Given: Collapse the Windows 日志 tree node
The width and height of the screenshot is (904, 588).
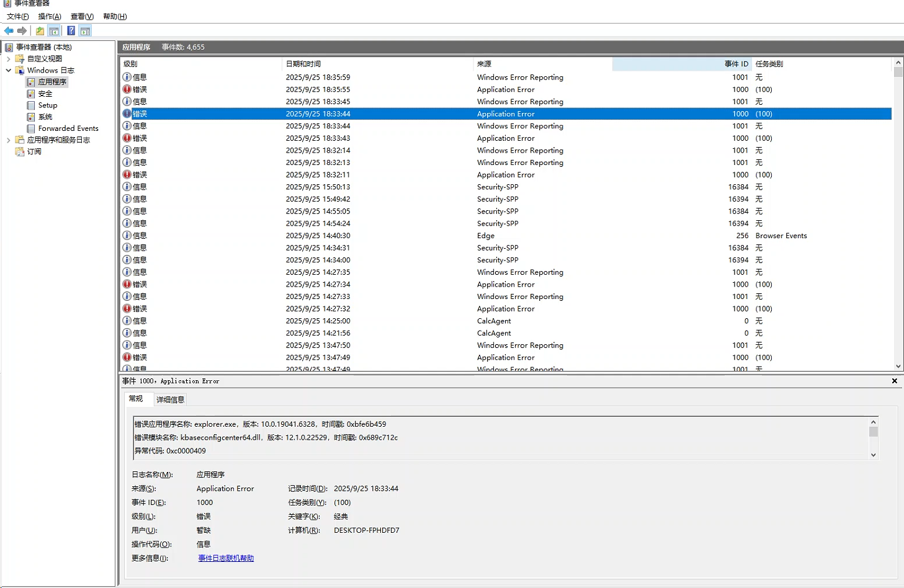Looking at the screenshot, I should point(9,71).
